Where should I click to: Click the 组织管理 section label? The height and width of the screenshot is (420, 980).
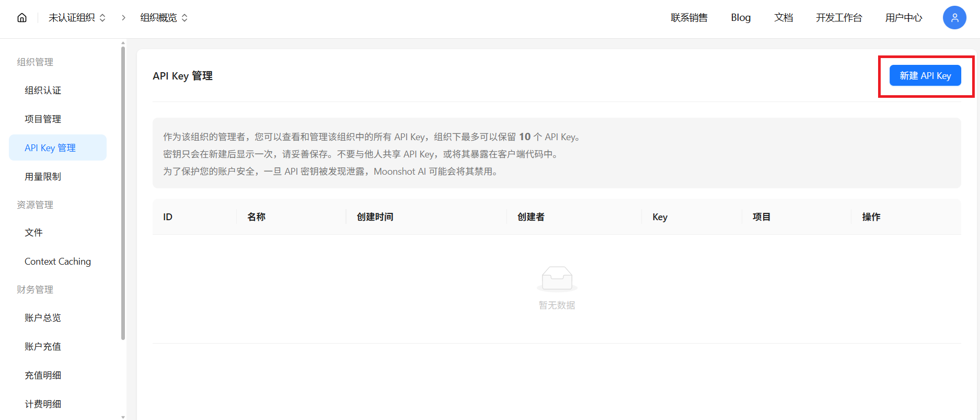(35, 62)
